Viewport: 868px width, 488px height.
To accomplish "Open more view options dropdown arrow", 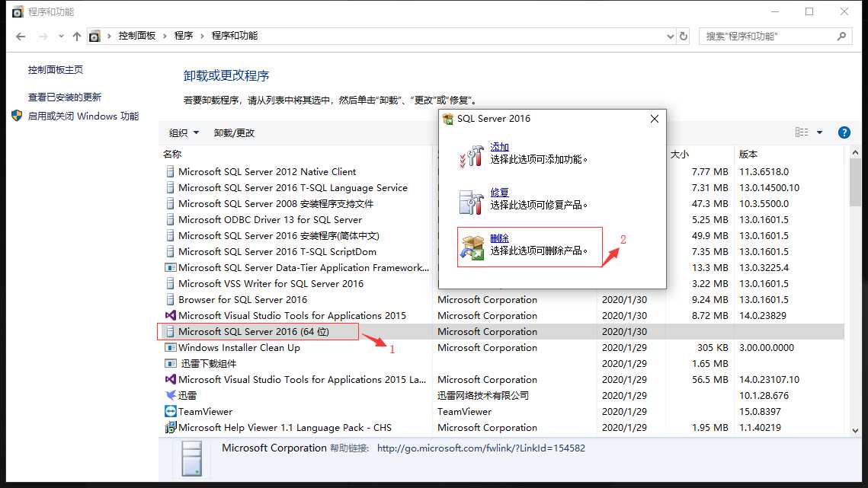I will click(819, 132).
